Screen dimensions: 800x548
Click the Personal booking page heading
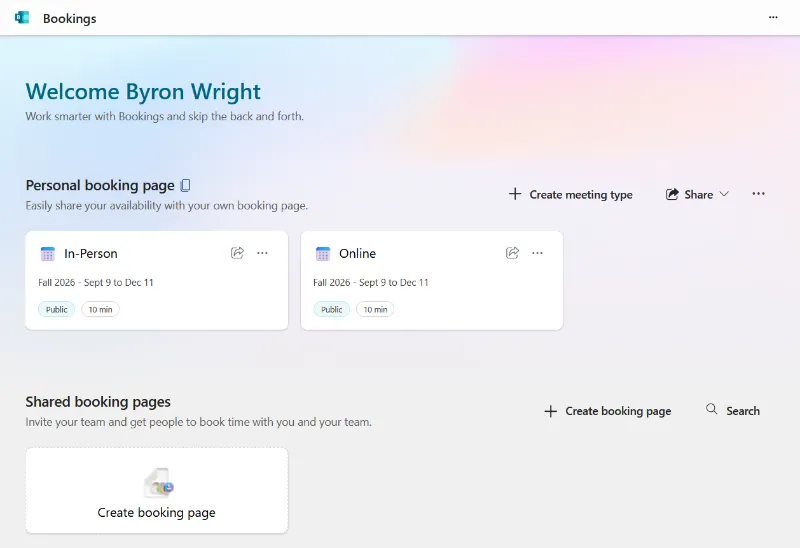[100, 185]
